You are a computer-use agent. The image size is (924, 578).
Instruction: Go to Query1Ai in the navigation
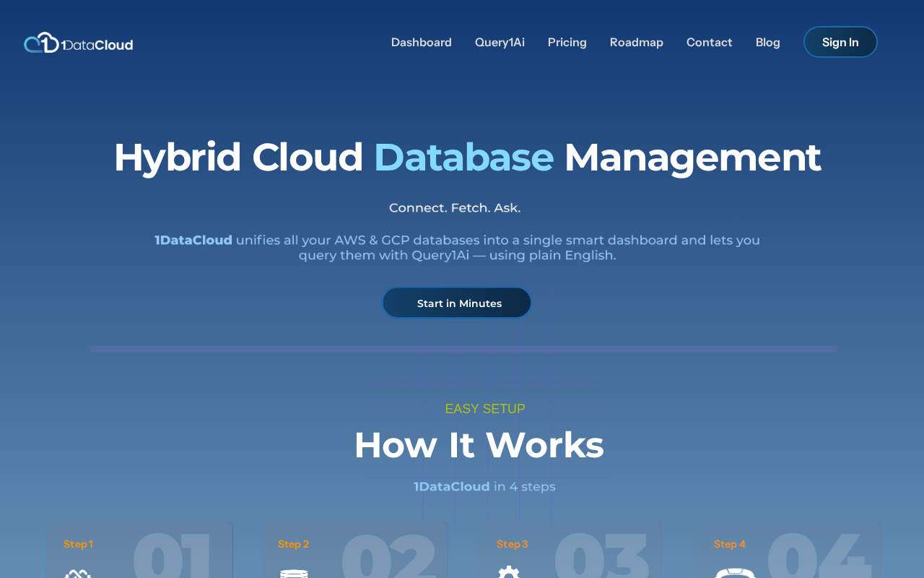[x=500, y=43]
